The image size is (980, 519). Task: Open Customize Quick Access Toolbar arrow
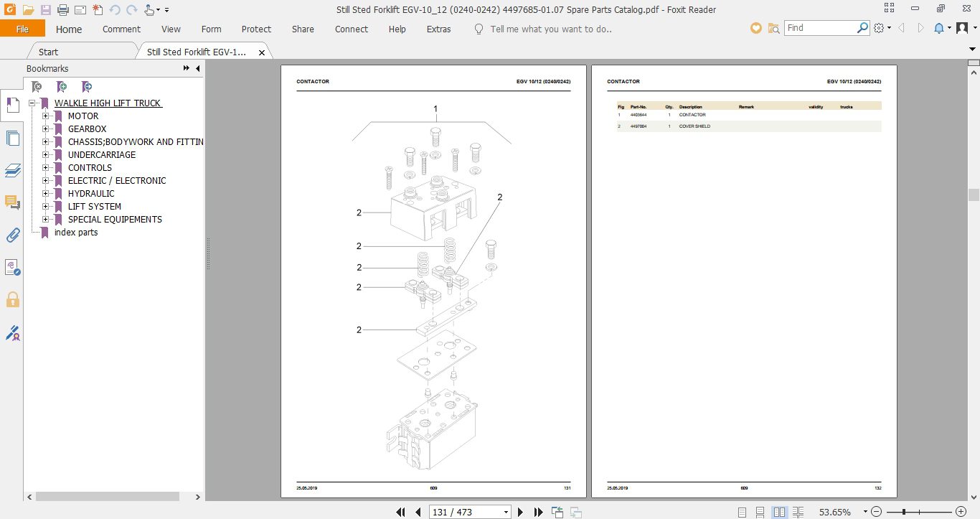(167, 11)
